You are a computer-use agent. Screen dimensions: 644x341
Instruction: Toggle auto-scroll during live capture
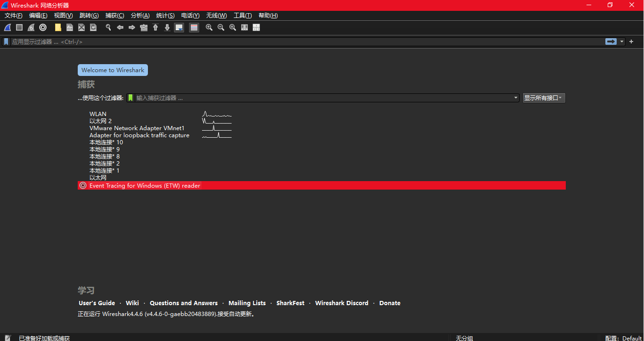[x=179, y=28]
